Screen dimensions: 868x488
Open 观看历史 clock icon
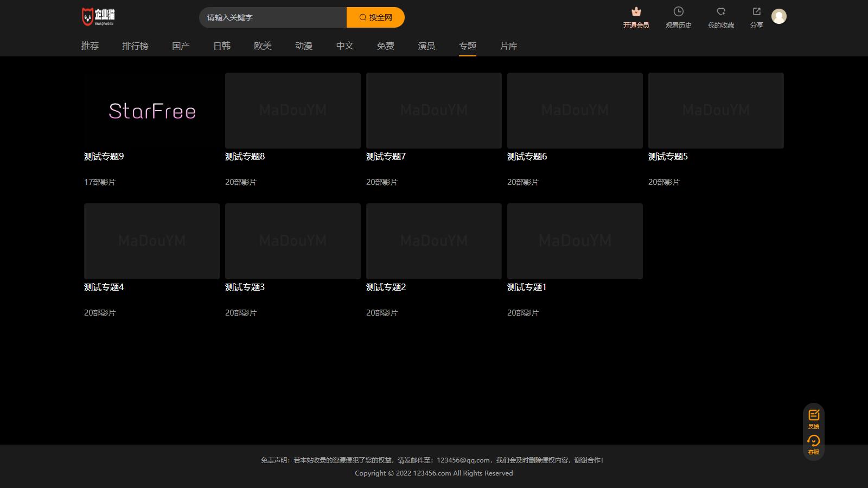[x=678, y=12]
